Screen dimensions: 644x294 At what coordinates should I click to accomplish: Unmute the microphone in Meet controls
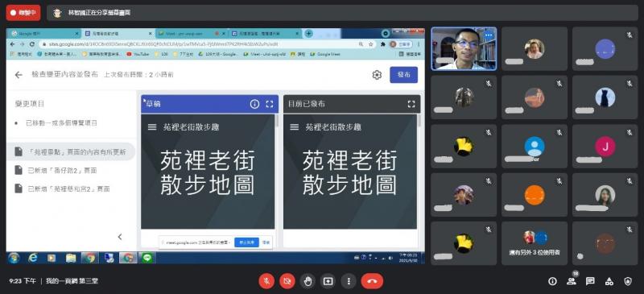click(266, 281)
